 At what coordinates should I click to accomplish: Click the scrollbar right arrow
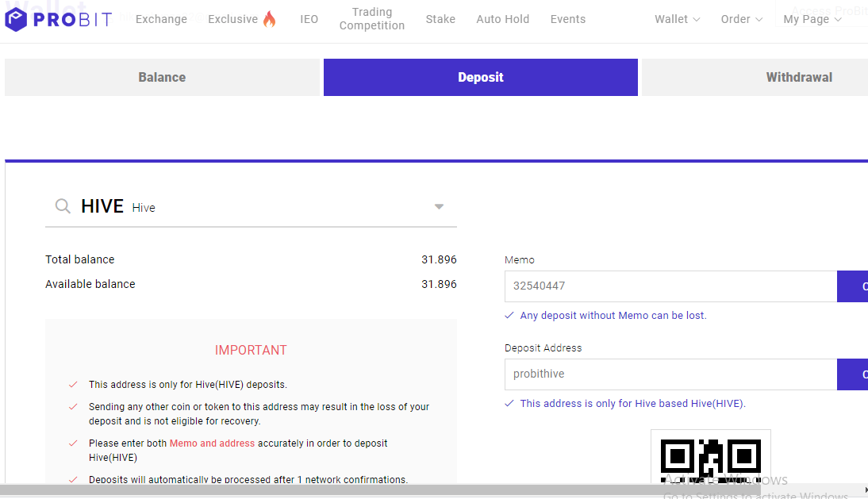[x=866, y=489]
